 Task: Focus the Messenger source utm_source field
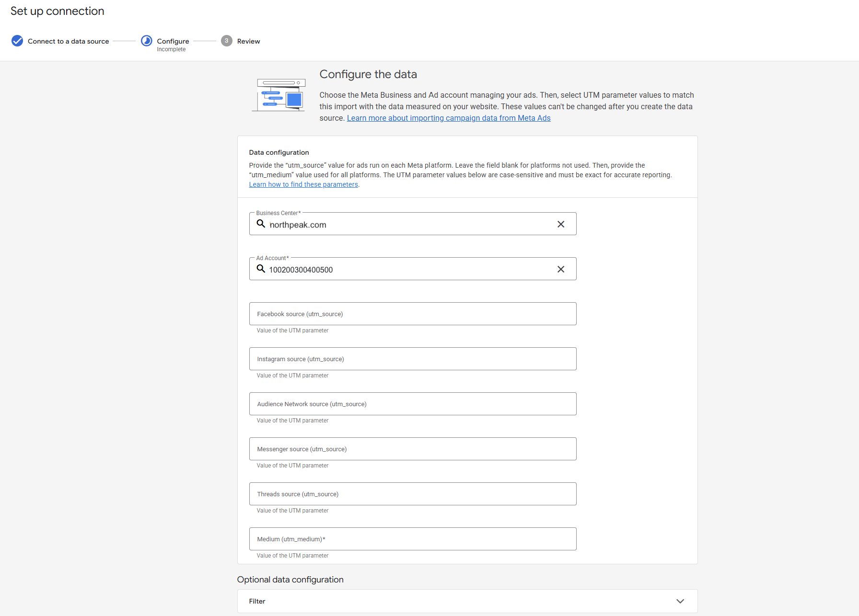click(413, 449)
